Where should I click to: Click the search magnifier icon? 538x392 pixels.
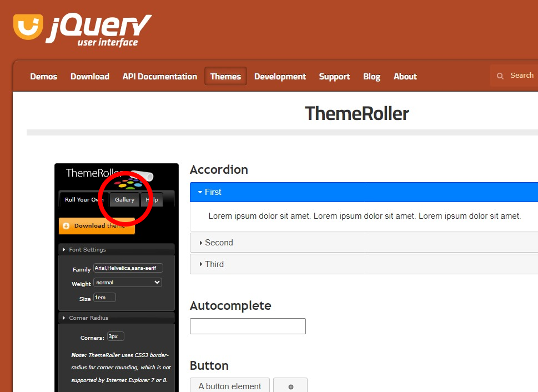pos(500,76)
